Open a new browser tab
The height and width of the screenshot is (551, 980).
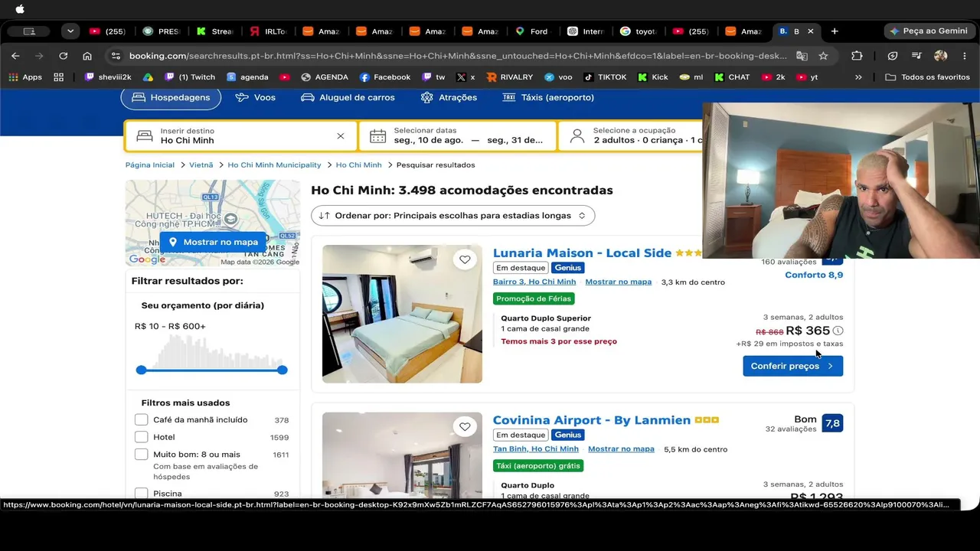[x=835, y=31]
